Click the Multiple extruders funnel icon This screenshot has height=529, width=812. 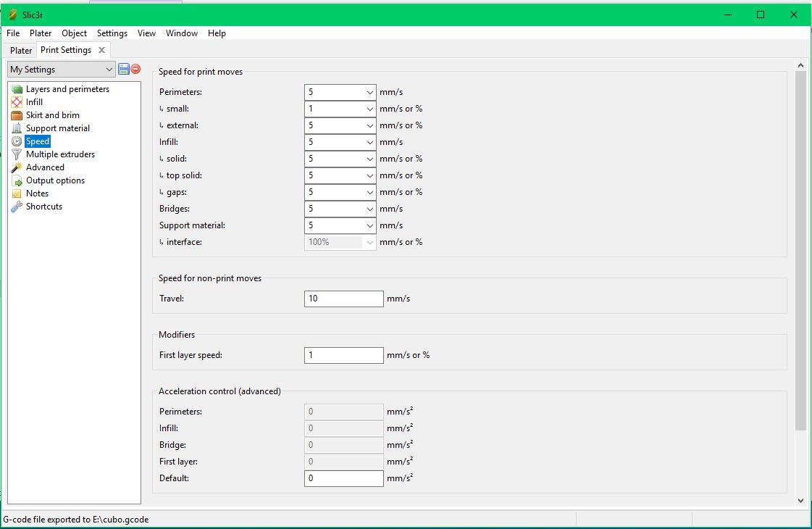[17, 154]
